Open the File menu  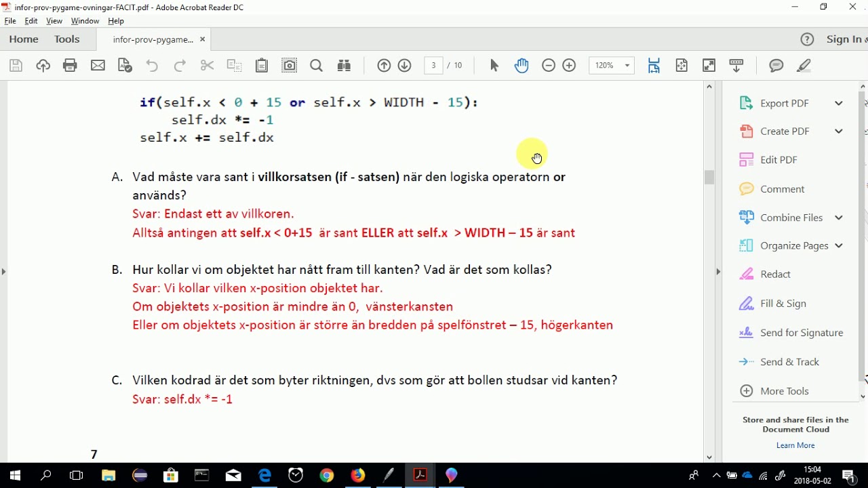pos(10,21)
